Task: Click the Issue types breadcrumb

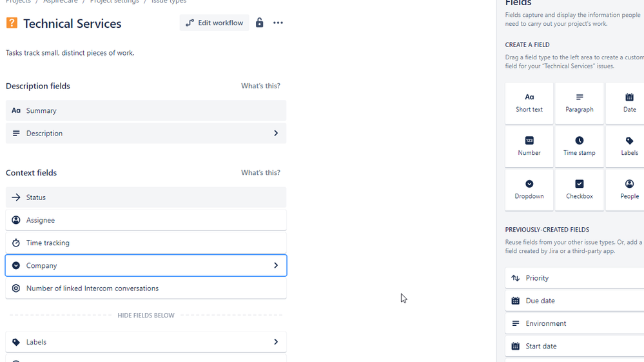Action: click(x=169, y=2)
